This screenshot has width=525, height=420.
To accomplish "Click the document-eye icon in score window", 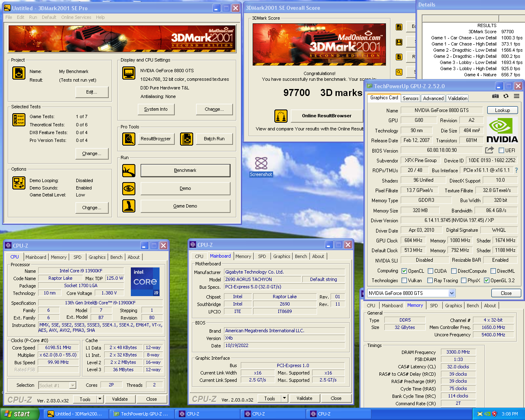I will click(399, 27).
